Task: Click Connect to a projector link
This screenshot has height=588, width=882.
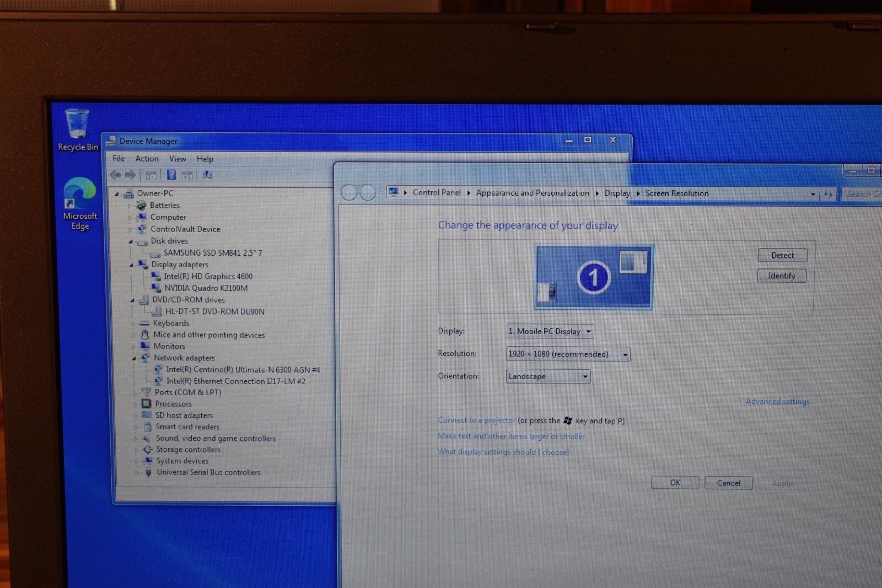Action: tap(477, 420)
